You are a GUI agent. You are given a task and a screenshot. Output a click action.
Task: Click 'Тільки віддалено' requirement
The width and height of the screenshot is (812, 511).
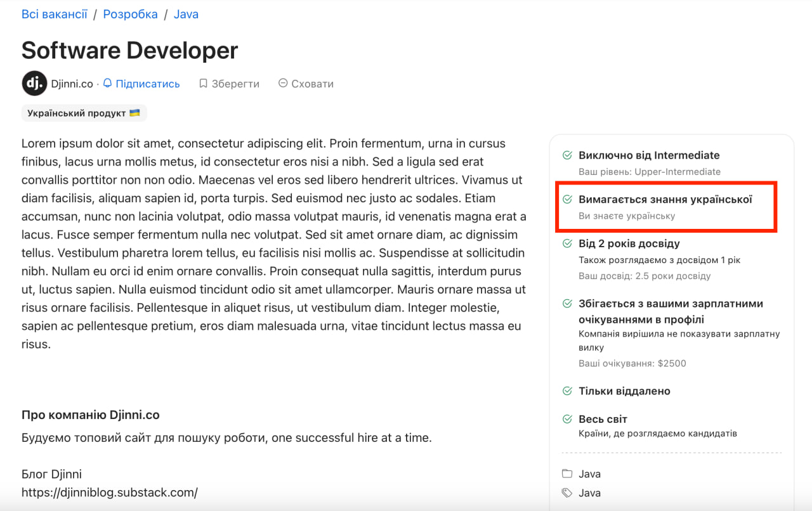tap(624, 391)
